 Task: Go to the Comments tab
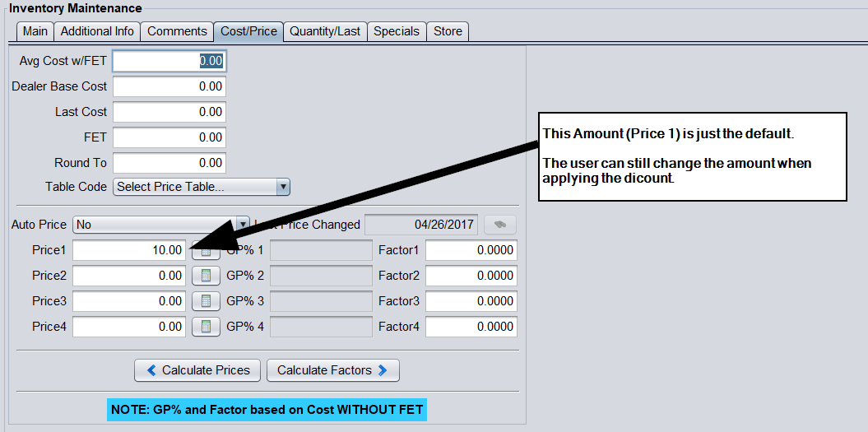pyautogui.click(x=177, y=31)
